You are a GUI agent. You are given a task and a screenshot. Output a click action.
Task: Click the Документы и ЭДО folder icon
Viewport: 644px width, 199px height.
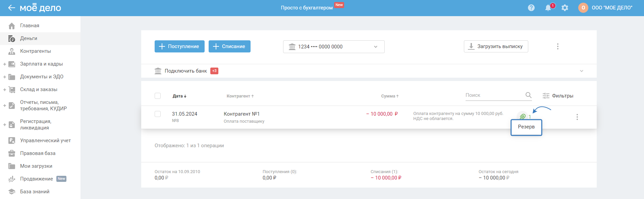click(x=12, y=77)
